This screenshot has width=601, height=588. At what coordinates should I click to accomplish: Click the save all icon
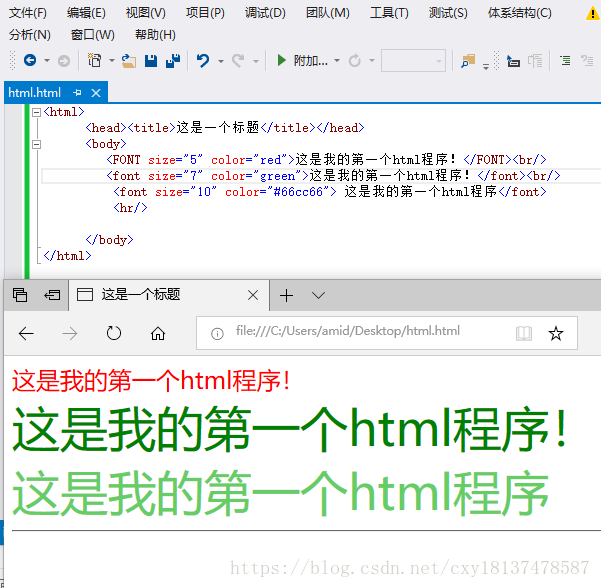click(x=173, y=61)
